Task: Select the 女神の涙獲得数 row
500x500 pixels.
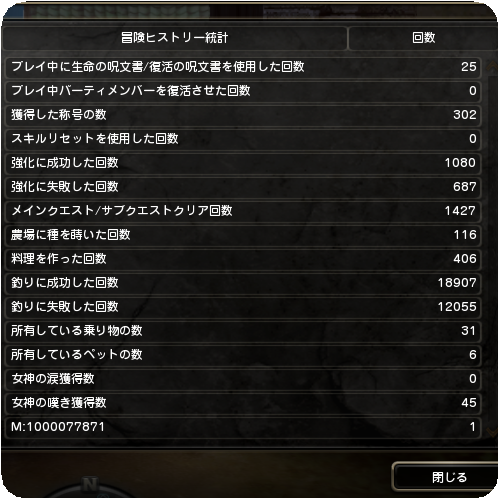Action: pos(243,379)
